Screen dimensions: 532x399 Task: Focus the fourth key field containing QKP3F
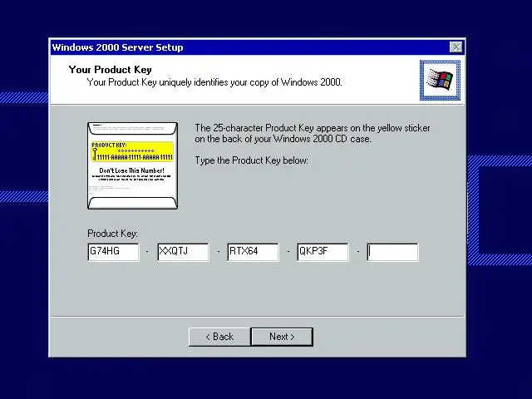coord(323,252)
